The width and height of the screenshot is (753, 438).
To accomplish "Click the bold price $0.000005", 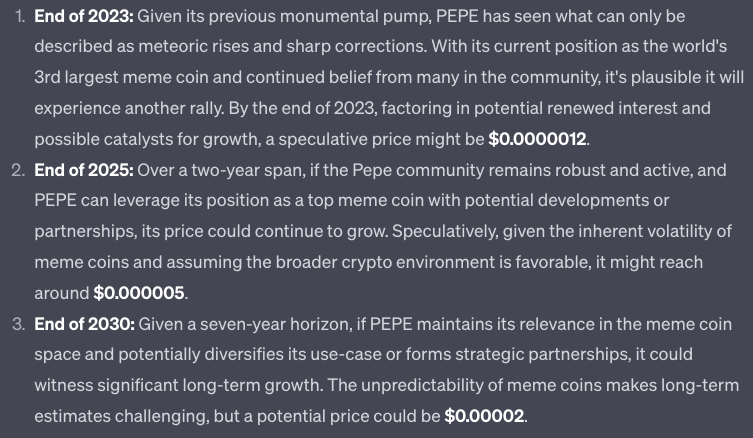I will [140, 294].
